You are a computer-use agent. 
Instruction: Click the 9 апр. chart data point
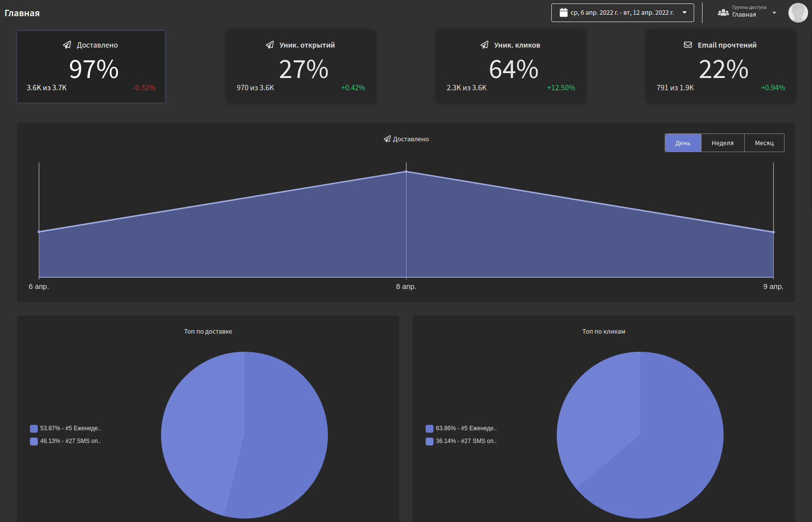tap(773, 232)
